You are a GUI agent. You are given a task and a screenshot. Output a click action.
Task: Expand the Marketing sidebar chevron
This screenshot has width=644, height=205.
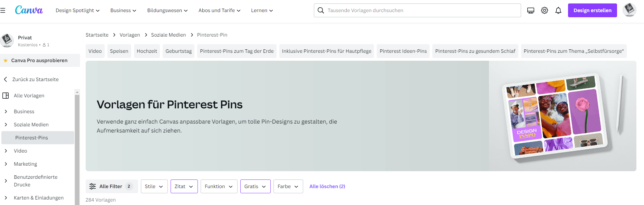6,164
